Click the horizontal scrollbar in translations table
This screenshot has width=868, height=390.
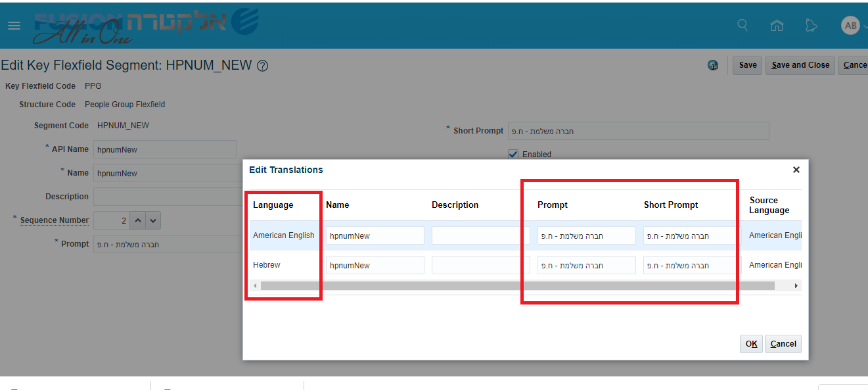[x=518, y=286]
